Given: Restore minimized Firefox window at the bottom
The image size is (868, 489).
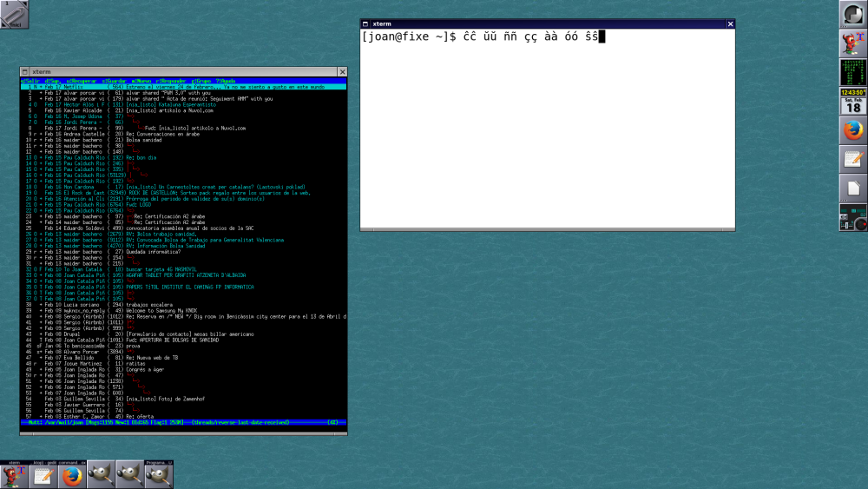Looking at the screenshot, I should pyautogui.click(x=73, y=474).
